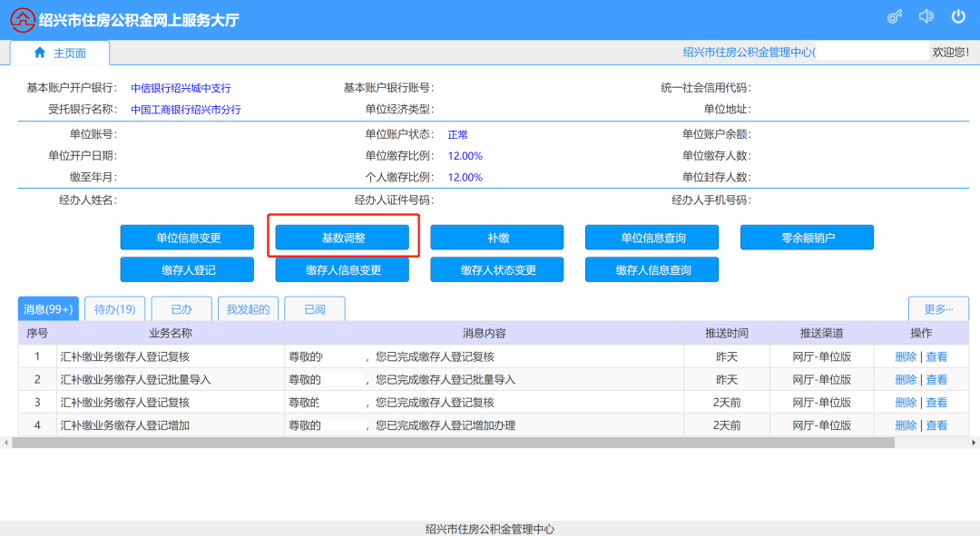
Task: Open 缴存人状态变更
Action: tap(497, 270)
